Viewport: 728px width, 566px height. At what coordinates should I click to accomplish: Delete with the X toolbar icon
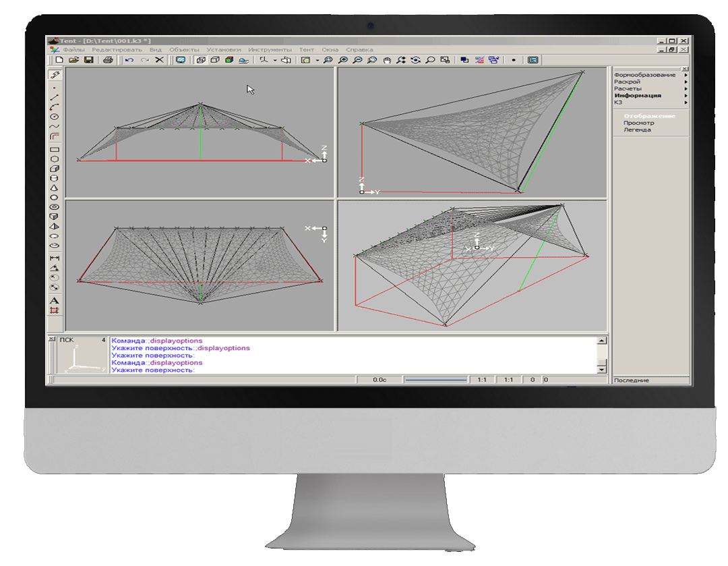159,60
